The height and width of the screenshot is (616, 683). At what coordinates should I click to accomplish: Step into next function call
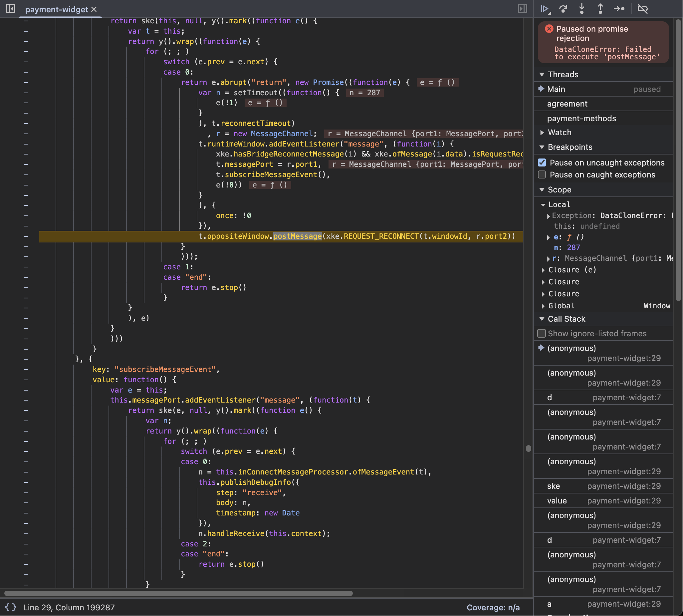pos(581,9)
